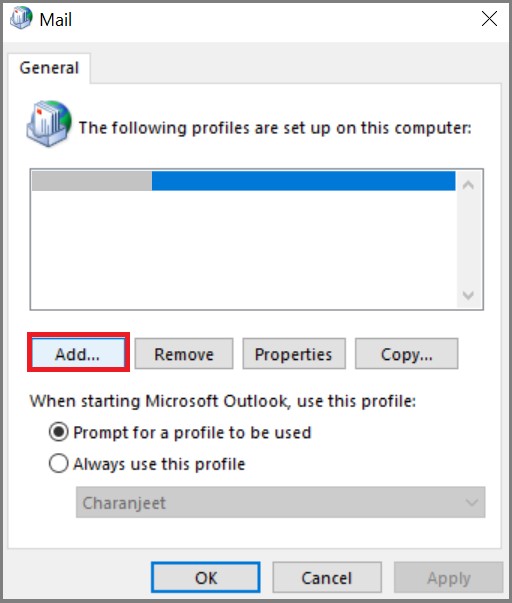Close the Mail dialog window
Viewport: 512px width, 603px height.
coord(489,18)
